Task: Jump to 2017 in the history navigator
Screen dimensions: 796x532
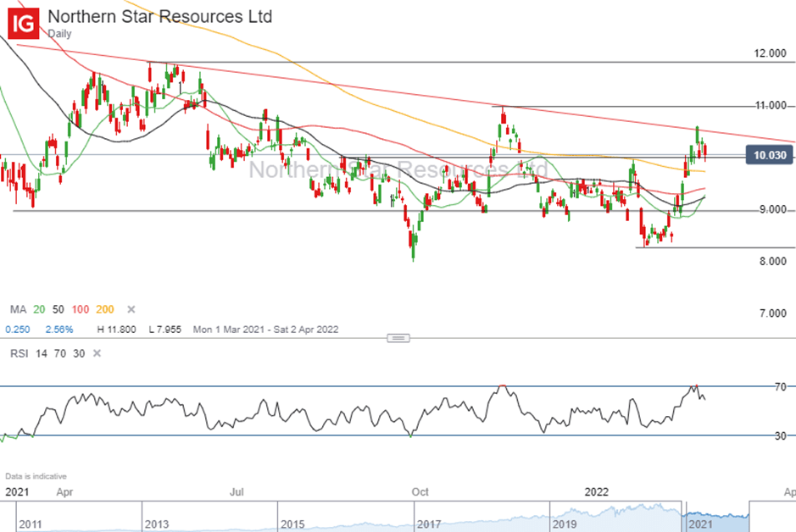Action: [429, 524]
